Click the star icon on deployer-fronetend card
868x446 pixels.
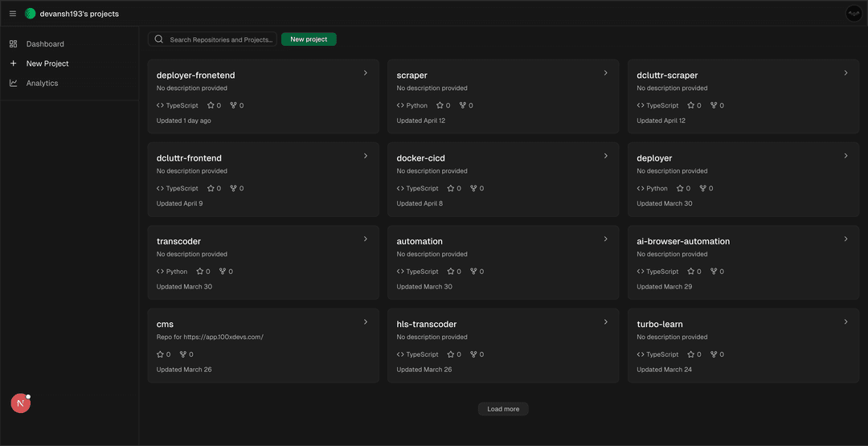(211, 105)
